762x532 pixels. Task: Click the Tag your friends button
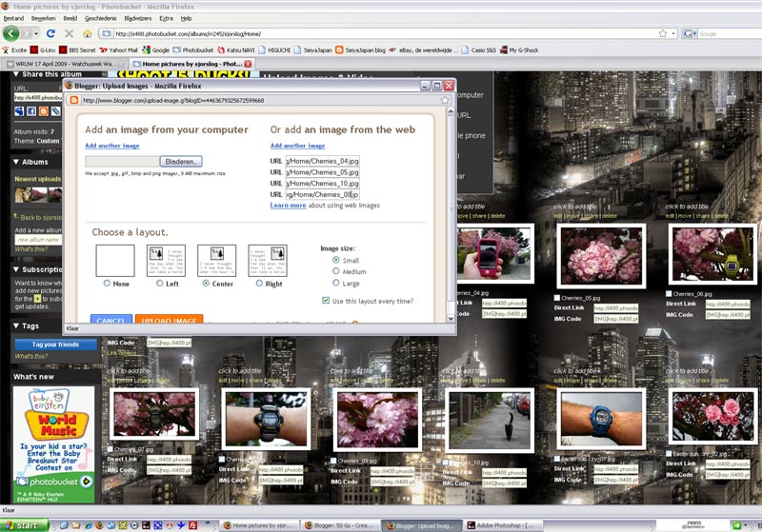coord(55,345)
